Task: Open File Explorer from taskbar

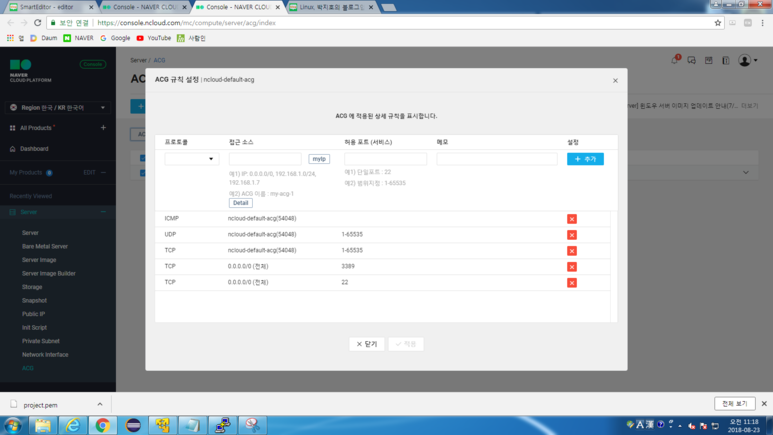Action: [x=42, y=425]
